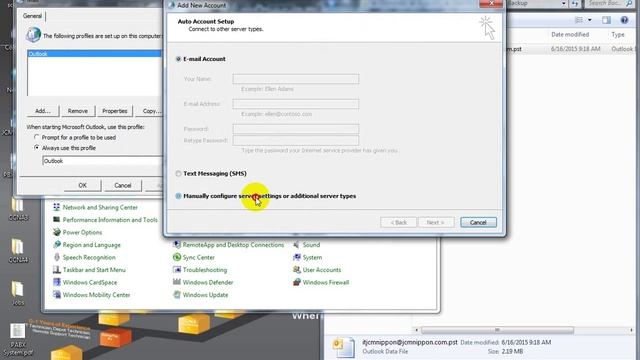Open the User Accounts icon
Image resolution: width=640 pixels, height=360 pixels.
coord(297,270)
